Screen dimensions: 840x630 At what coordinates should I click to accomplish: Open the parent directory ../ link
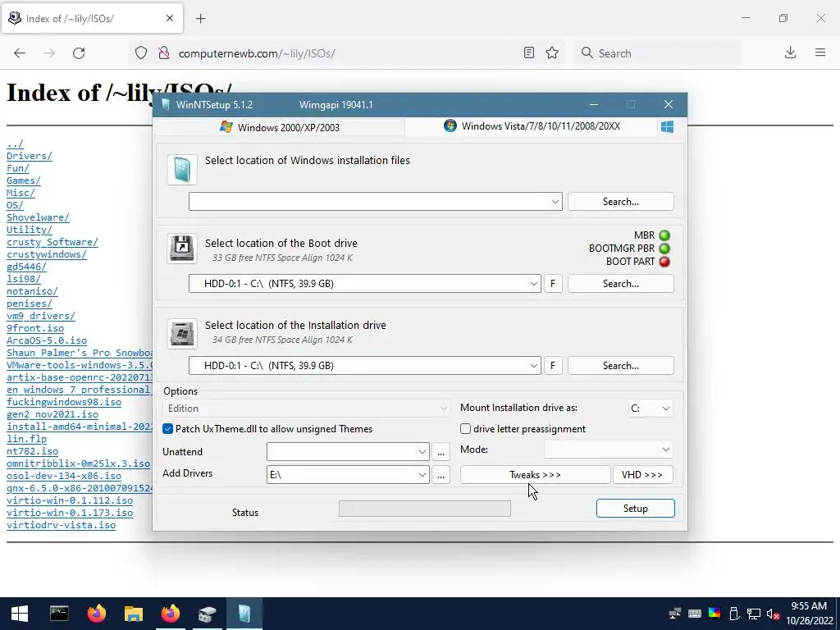click(15, 144)
